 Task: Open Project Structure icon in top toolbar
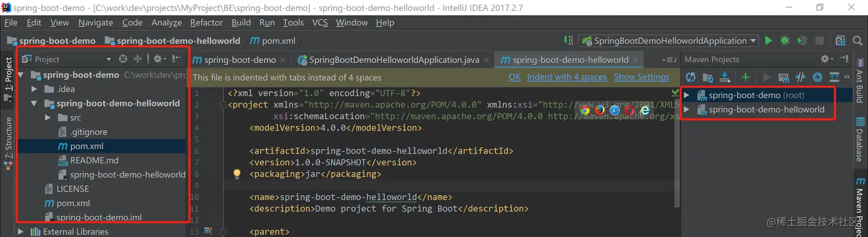[841, 41]
